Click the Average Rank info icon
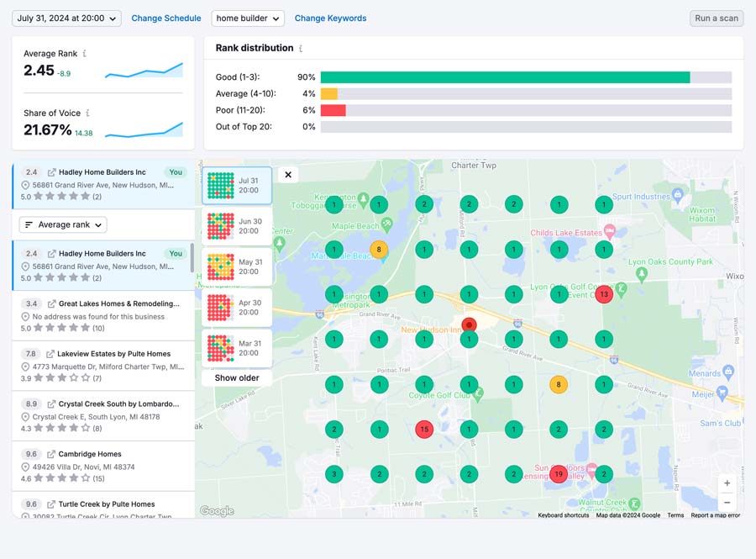Viewport: 756px width, 559px height. click(x=85, y=54)
